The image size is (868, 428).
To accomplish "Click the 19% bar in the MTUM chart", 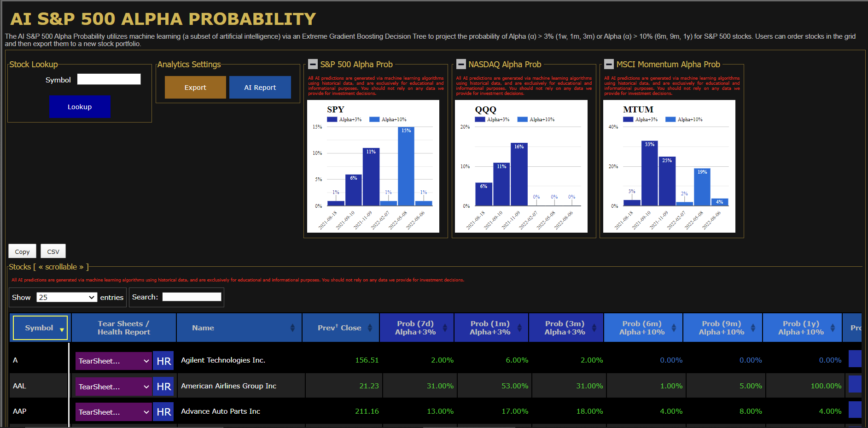I will pos(702,187).
